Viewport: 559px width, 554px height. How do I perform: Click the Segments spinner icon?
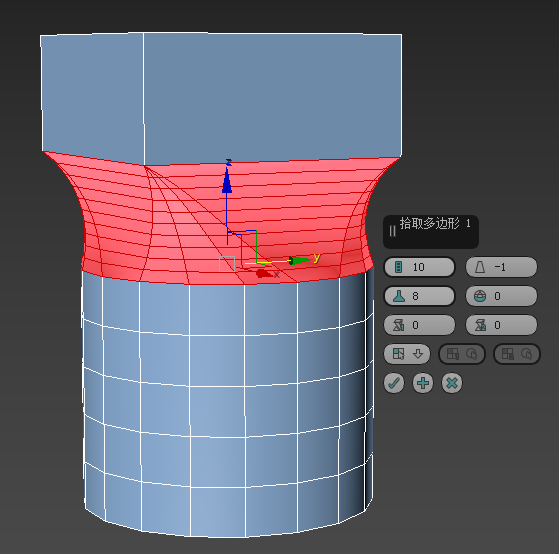coord(398,267)
